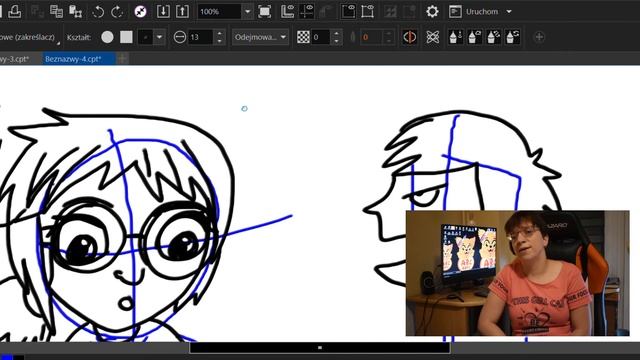Viewport: 640px width, 360px height.
Task: Click the 100% zoom level field
Action: click(x=220, y=11)
